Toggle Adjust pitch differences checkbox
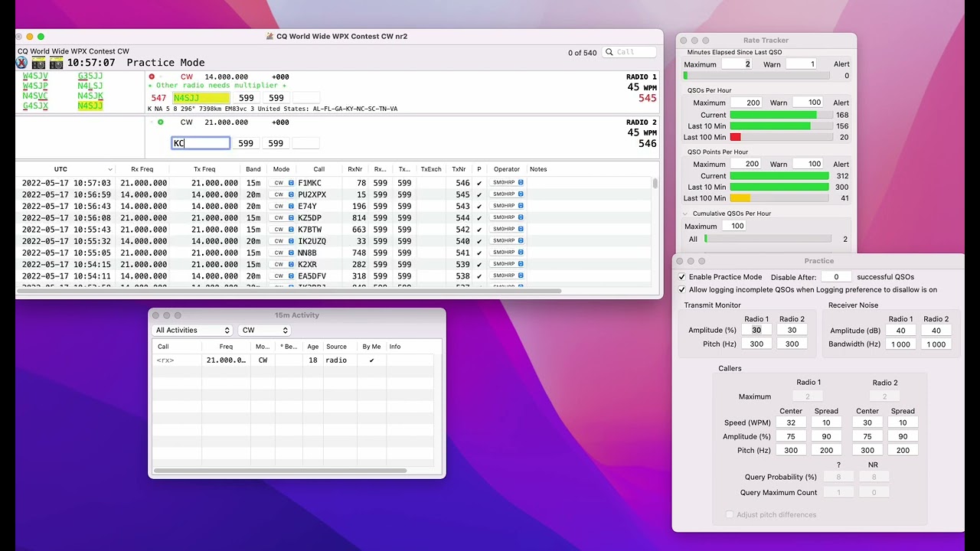The height and width of the screenshot is (551, 980). (x=729, y=515)
